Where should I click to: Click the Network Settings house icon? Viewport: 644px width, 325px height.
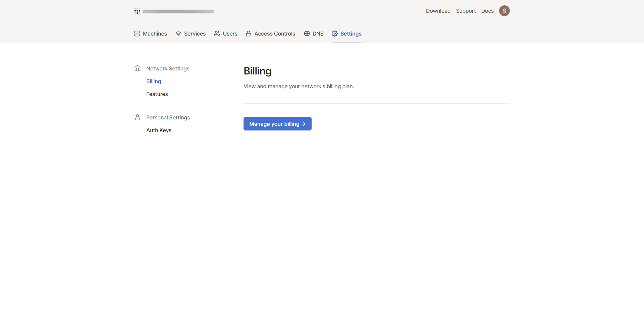[138, 68]
